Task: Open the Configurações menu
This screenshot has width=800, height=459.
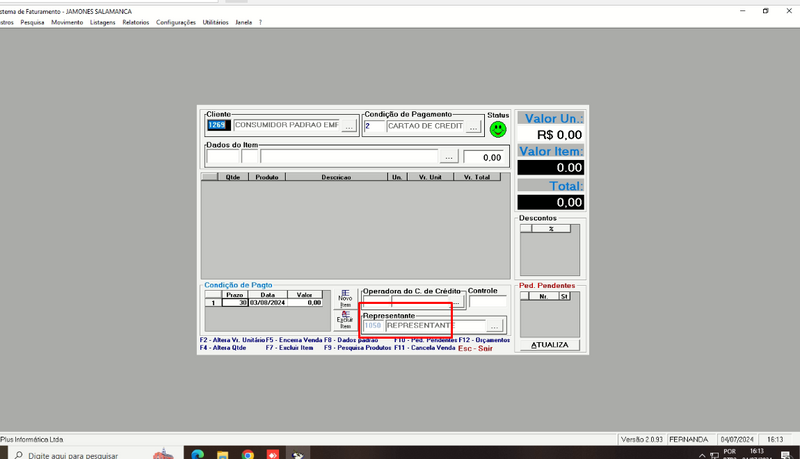Action: (x=176, y=22)
